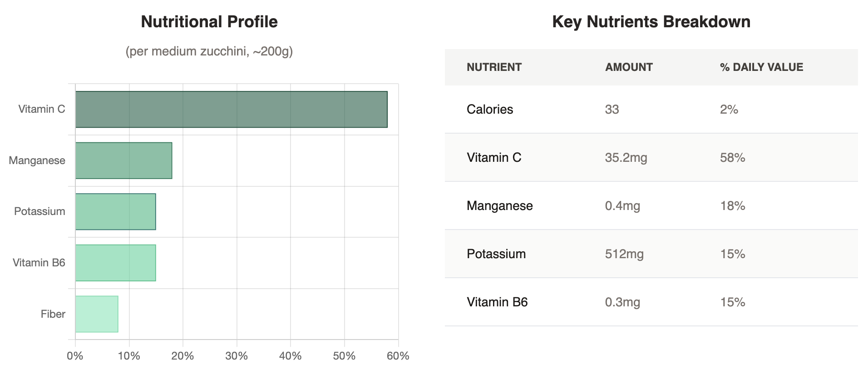Select the Potassium bar in the chart
Screen dimensions: 868x370
[x=115, y=212]
